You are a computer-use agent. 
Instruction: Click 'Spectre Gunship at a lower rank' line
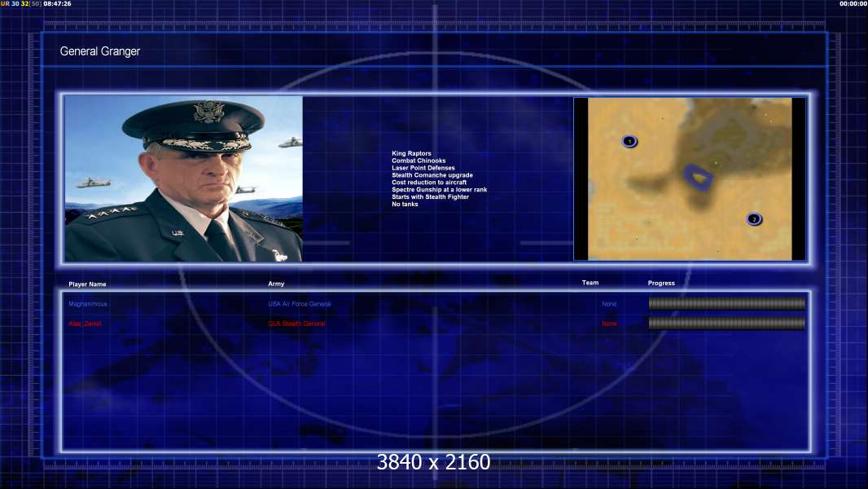[x=440, y=189]
